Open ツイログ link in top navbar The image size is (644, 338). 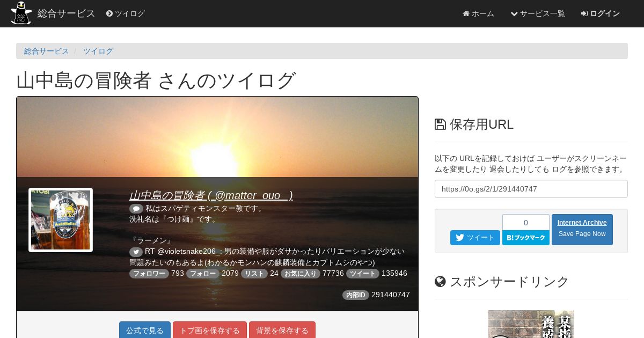[126, 13]
